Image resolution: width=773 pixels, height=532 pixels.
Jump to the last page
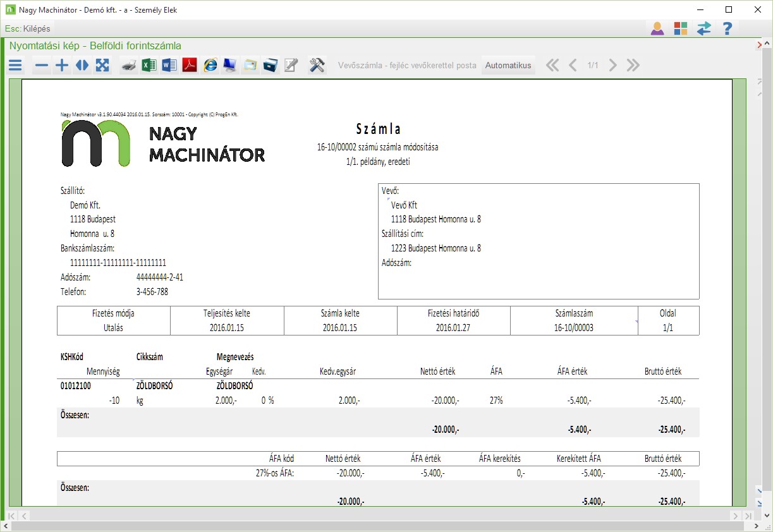point(633,66)
